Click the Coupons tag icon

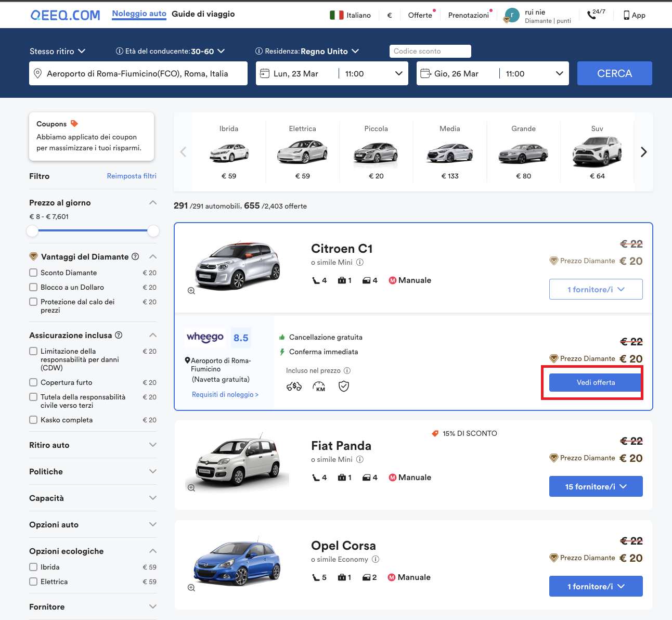tap(74, 124)
